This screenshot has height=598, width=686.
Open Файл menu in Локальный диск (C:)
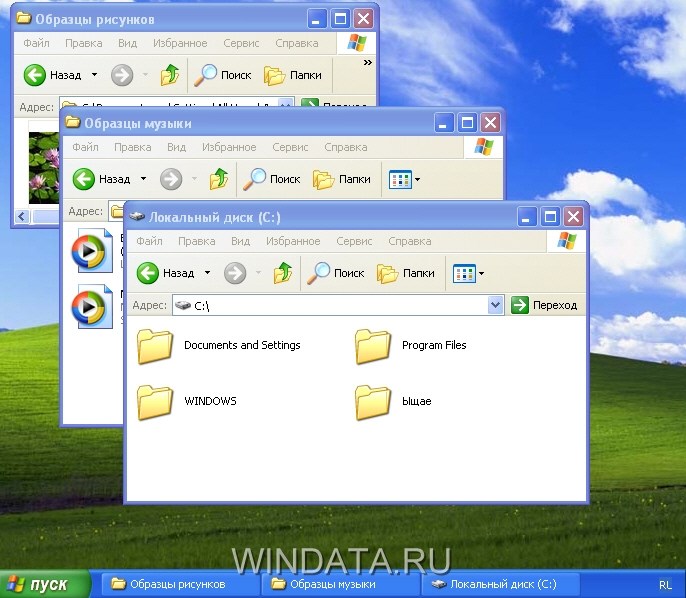coord(149,241)
